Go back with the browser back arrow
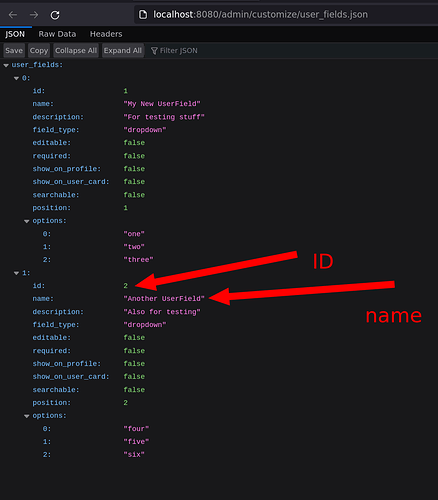The height and width of the screenshot is (500, 438). point(13,15)
